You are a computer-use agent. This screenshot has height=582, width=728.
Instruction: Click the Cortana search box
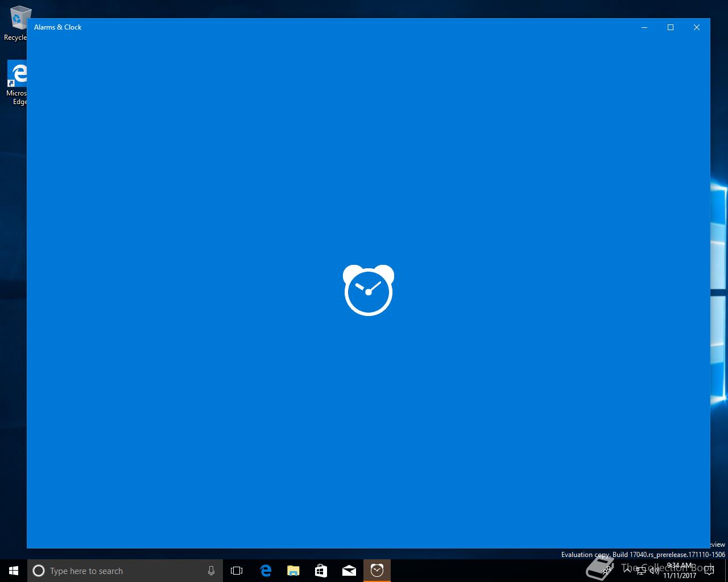tap(125, 571)
